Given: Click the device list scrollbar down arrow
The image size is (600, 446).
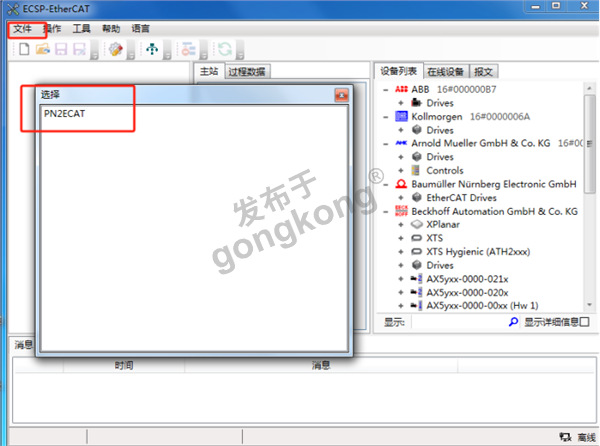Looking at the screenshot, I should 589,305.
